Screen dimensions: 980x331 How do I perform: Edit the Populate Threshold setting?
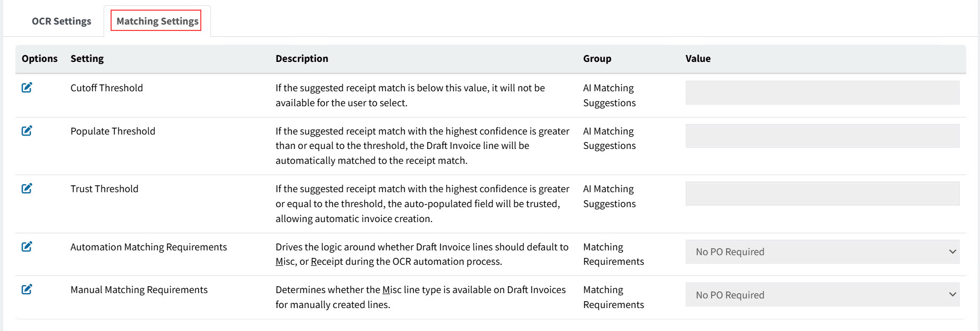click(27, 130)
